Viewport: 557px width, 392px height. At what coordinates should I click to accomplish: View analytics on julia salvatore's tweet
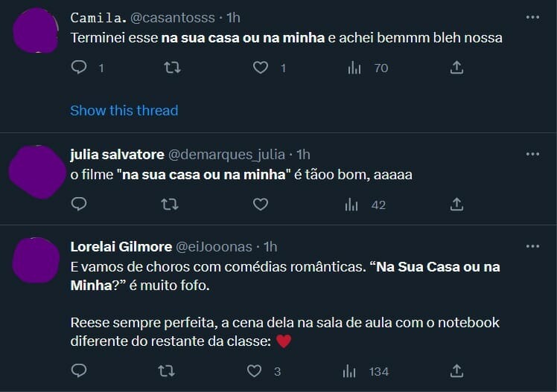[354, 204]
